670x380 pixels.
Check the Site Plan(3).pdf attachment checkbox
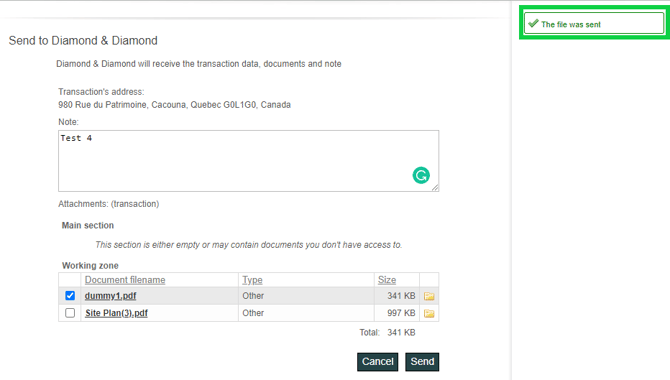tap(70, 313)
